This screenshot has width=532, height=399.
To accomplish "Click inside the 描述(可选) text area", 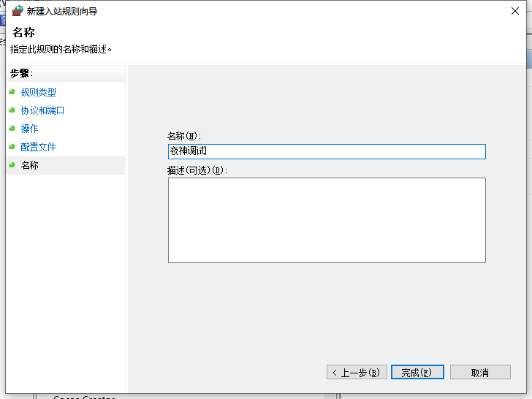I will coord(326,220).
